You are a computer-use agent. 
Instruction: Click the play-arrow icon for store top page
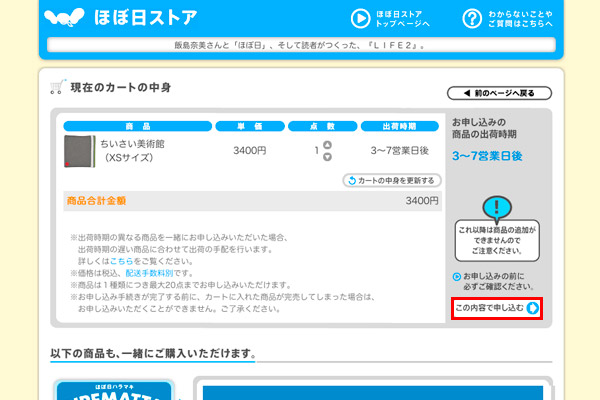(360, 18)
